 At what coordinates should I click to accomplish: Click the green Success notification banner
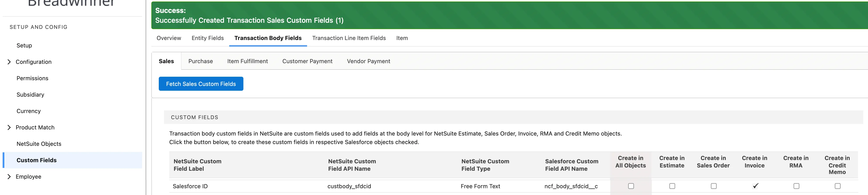tap(509, 15)
